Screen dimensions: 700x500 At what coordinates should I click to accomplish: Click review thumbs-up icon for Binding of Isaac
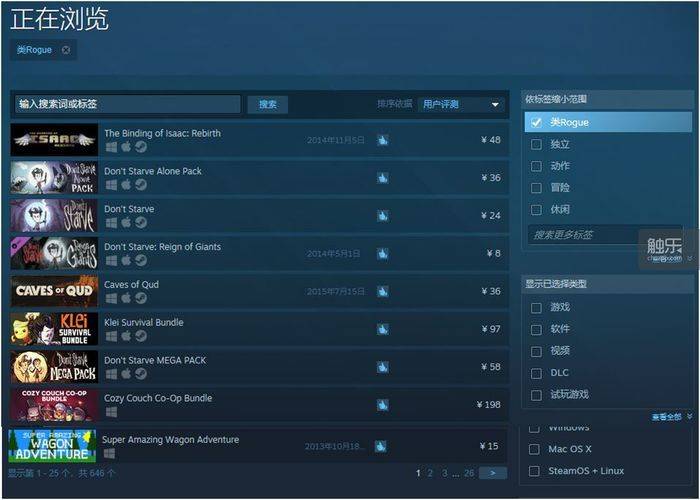click(x=383, y=140)
